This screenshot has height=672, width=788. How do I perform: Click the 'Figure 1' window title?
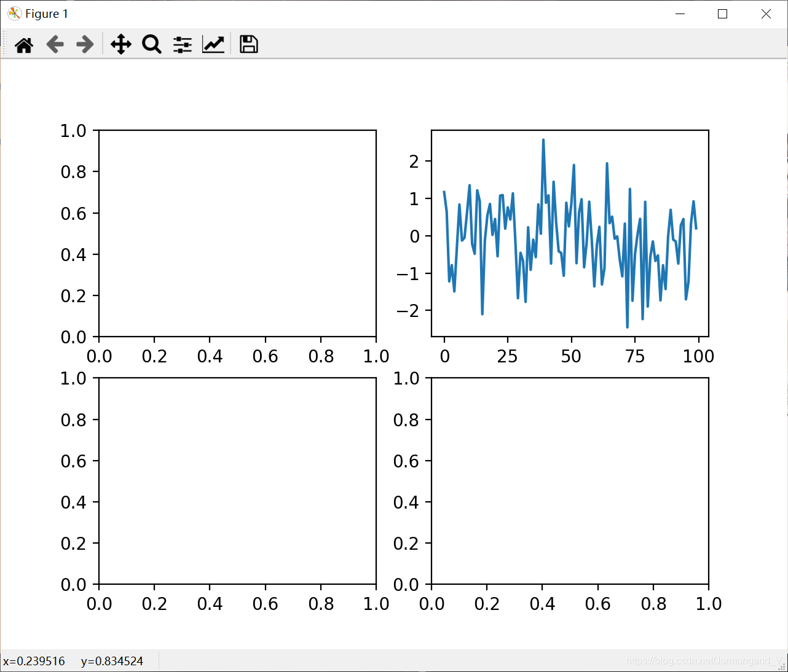(47, 14)
